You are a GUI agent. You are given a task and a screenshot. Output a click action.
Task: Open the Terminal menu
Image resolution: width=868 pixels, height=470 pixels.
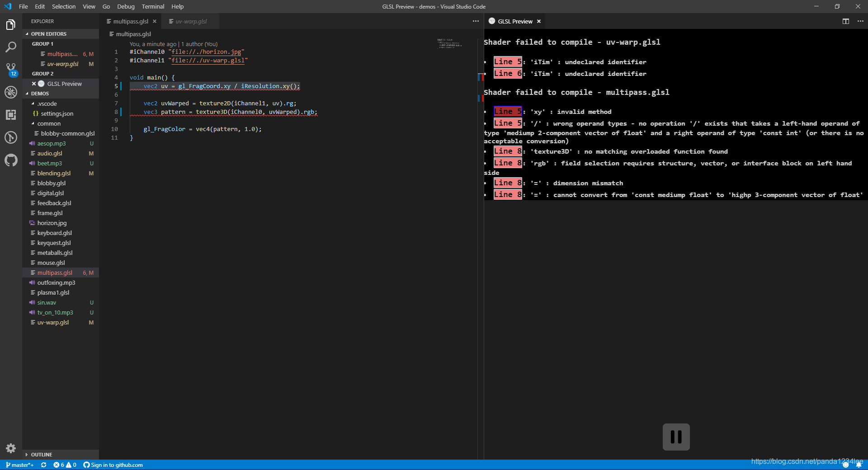[x=153, y=6]
